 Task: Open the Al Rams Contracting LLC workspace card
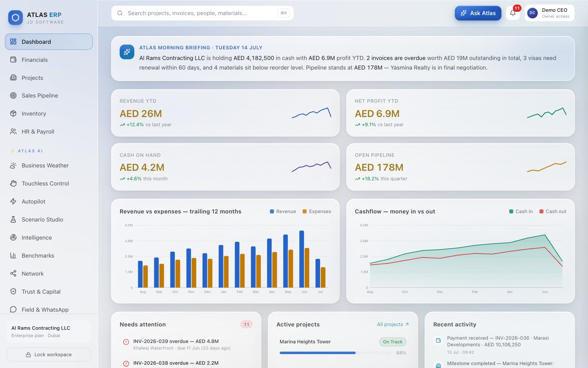tap(49, 332)
